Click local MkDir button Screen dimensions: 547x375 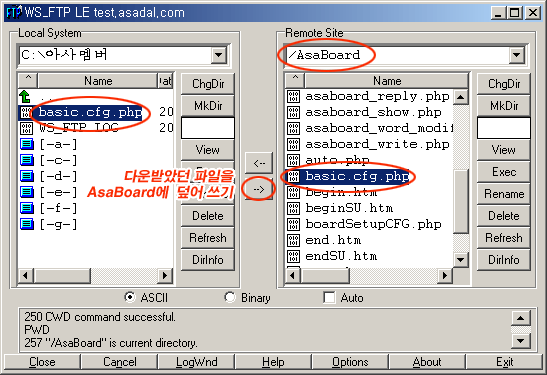208,106
